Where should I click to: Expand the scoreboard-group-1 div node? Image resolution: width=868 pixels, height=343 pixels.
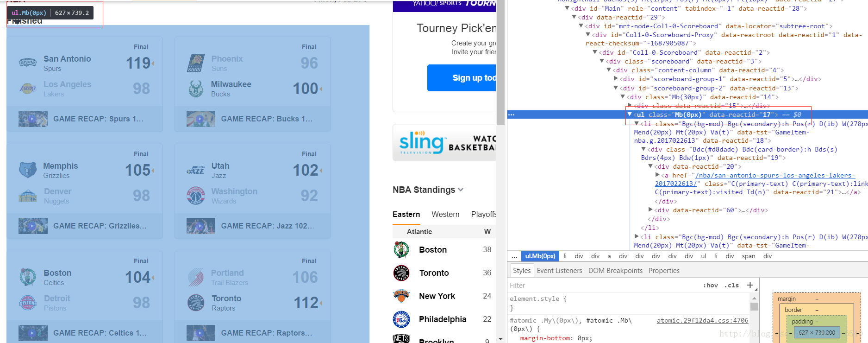[x=616, y=79]
